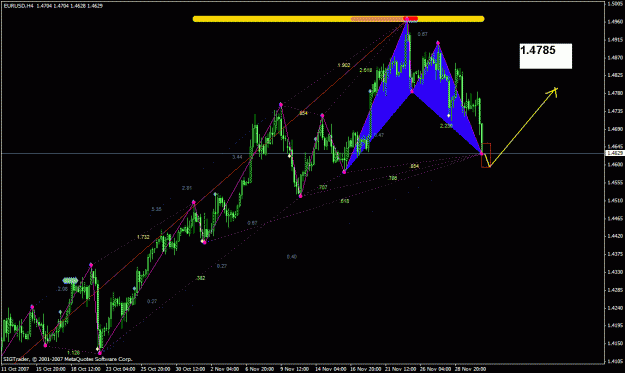Image resolution: width=625 pixels, height=373 pixels.
Task: Click the 11 Oct 2007 date label
Action: pyautogui.click(x=15, y=369)
